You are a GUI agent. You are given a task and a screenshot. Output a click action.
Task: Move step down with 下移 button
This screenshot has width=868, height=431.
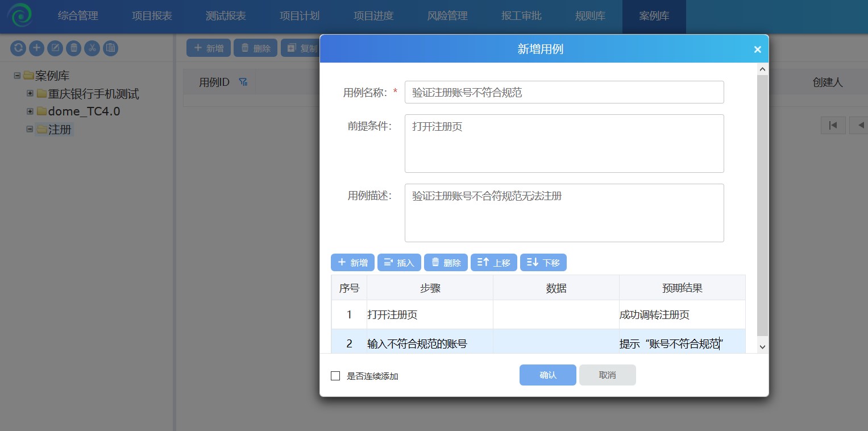(543, 262)
